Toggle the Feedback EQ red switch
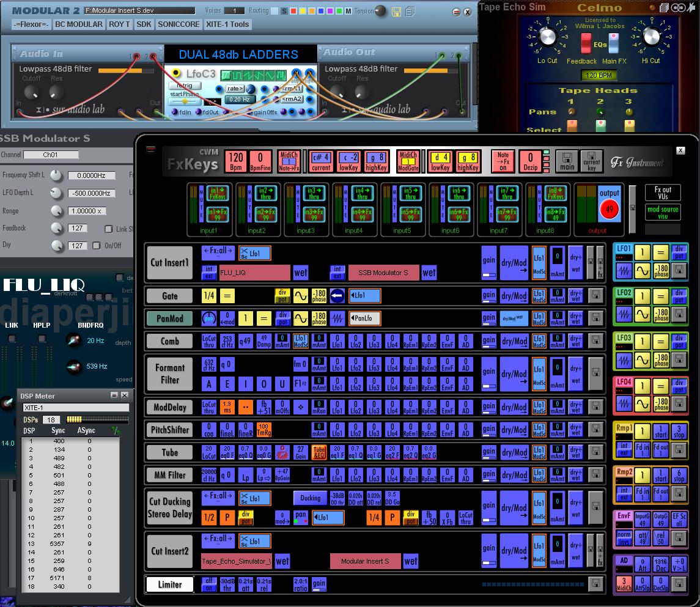This screenshot has height=607, width=700. [585, 44]
